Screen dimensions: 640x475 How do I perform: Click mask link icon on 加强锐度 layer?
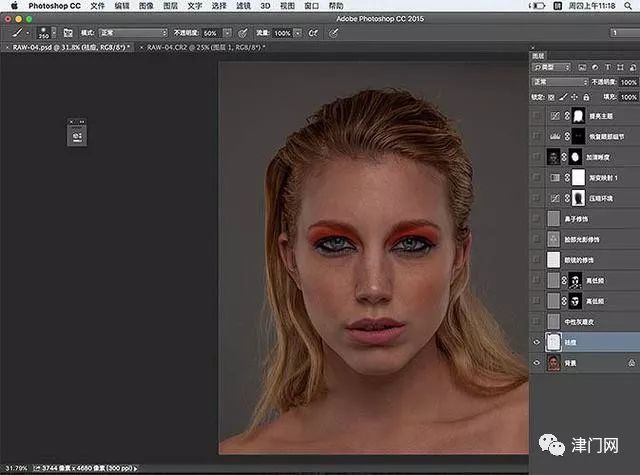(564, 157)
